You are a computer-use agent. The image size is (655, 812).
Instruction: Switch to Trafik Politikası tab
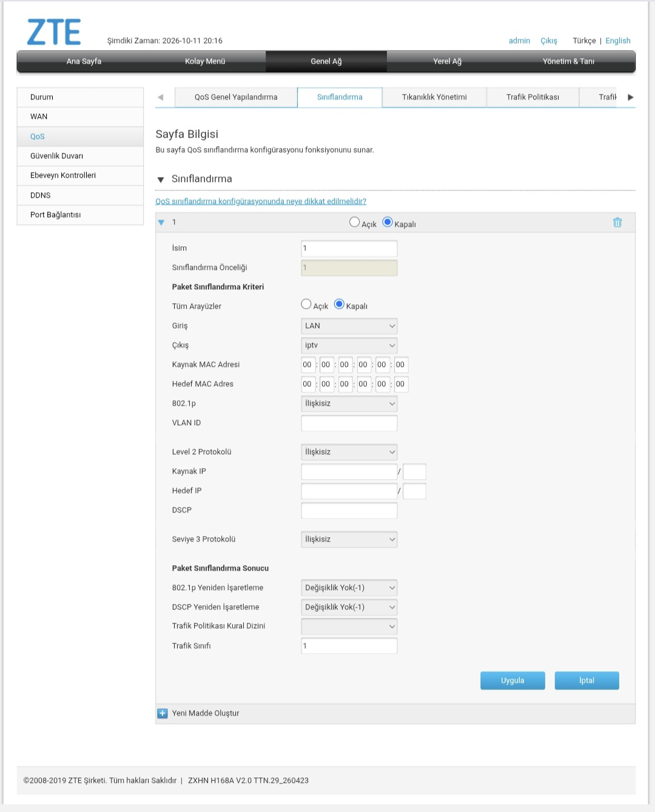pyautogui.click(x=532, y=97)
